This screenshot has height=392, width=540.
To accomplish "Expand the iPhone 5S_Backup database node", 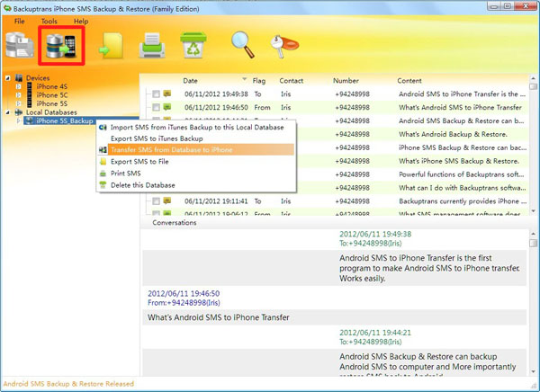I will (x=19, y=120).
